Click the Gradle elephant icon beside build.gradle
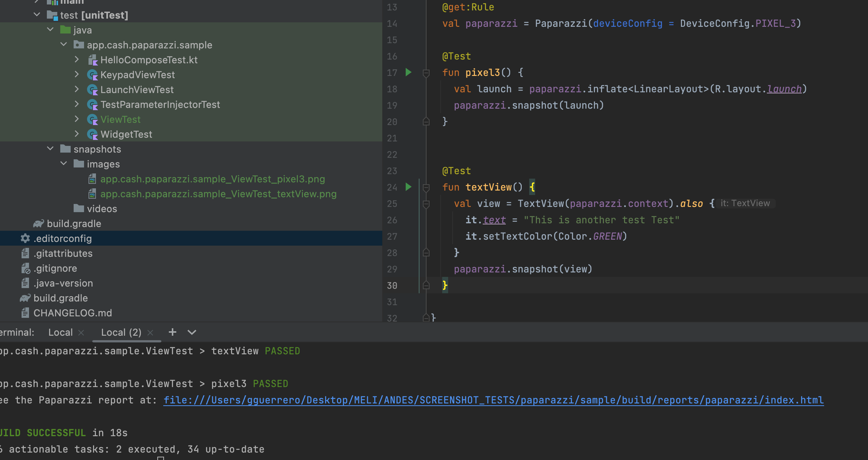 38,223
